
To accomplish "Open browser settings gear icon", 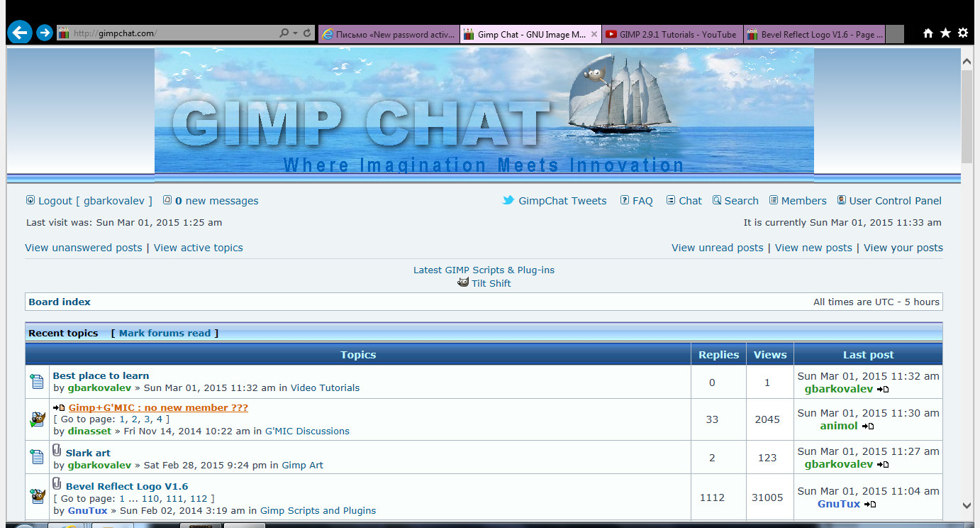I will [x=963, y=33].
